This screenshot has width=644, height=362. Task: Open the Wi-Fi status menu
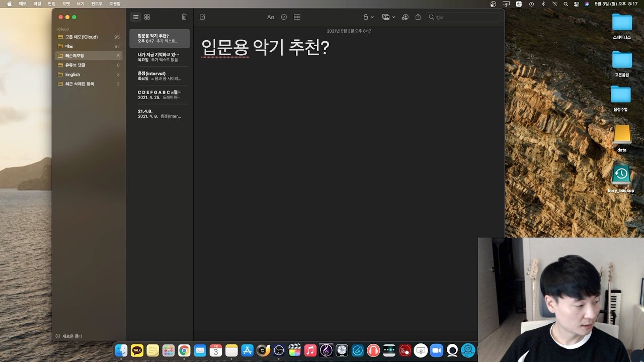click(554, 4)
